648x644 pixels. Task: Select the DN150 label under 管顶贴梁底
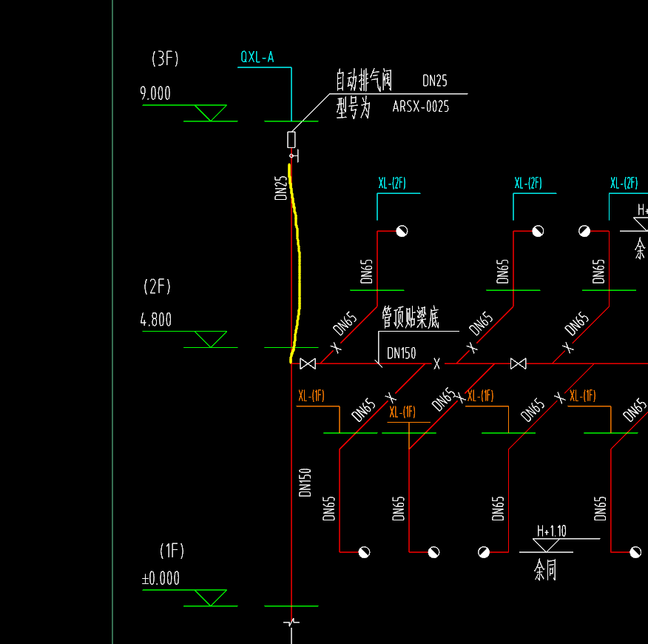401,353
